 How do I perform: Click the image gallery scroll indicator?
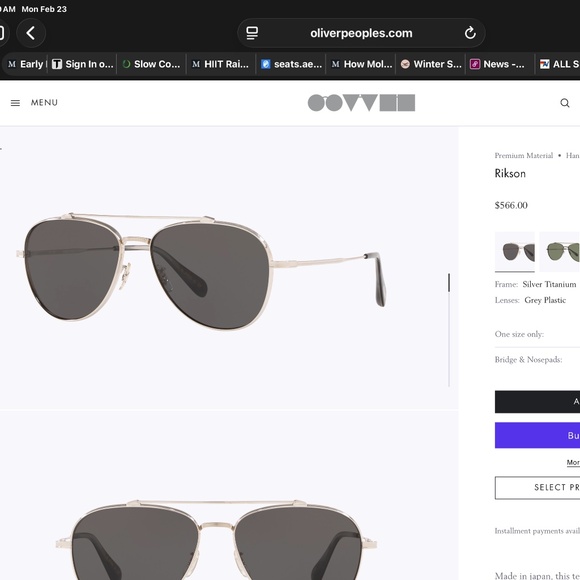click(x=449, y=283)
